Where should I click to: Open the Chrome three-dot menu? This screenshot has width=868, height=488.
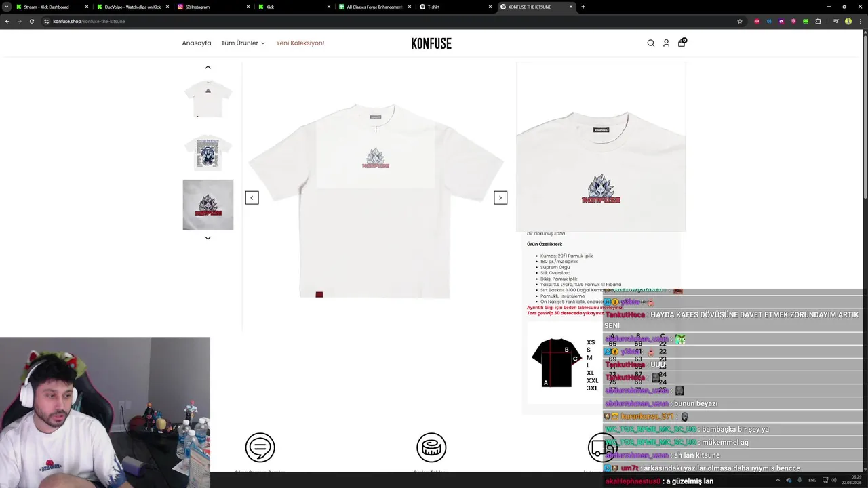tap(860, 21)
